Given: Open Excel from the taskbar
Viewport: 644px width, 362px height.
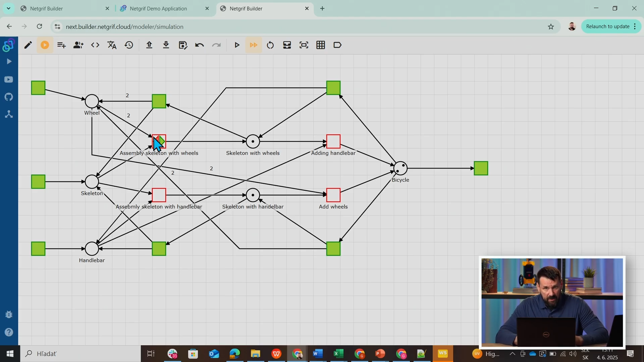Looking at the screenshot, I should click(339, 354).
